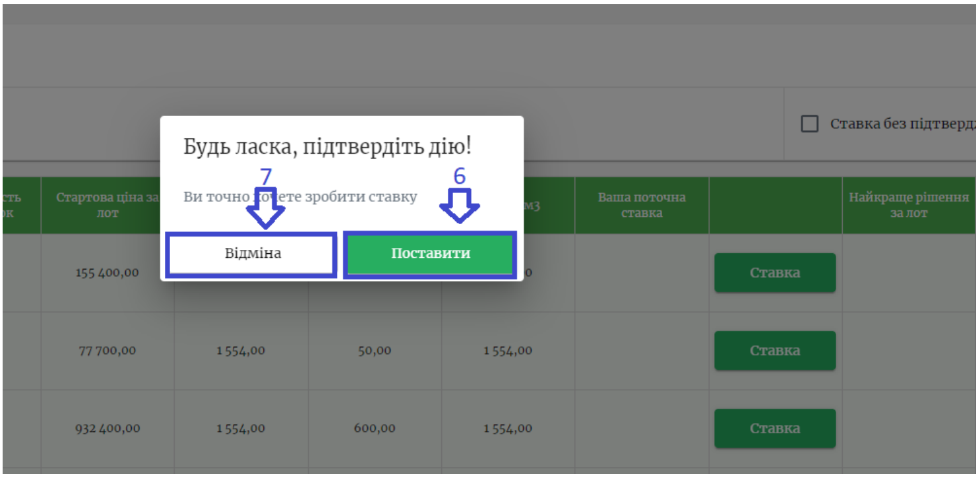The width and height of the screenshot is (980, 478).
Task: Select the 932 400,00 starting price cell
Action: coord(107,428)
